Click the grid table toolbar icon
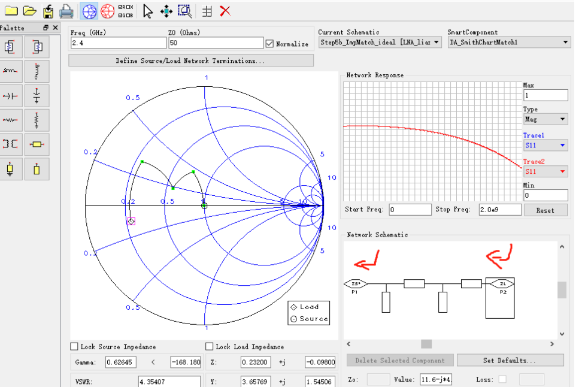 pos(207,11)
